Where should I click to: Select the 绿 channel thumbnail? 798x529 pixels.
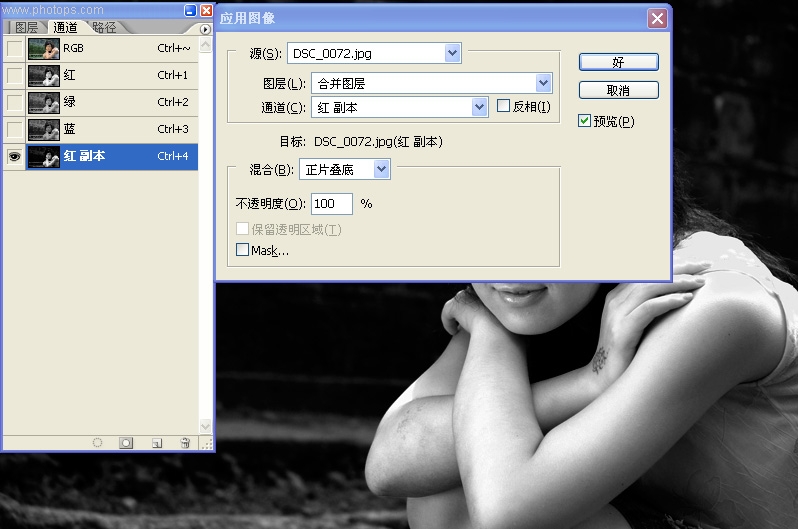pyautogui.click(x=44, y=102)
